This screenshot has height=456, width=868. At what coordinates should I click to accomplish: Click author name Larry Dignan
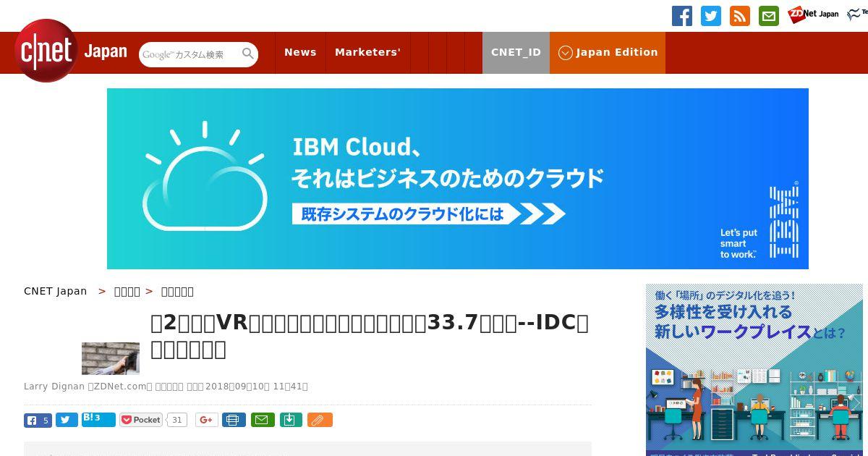(x=54, y=387)
